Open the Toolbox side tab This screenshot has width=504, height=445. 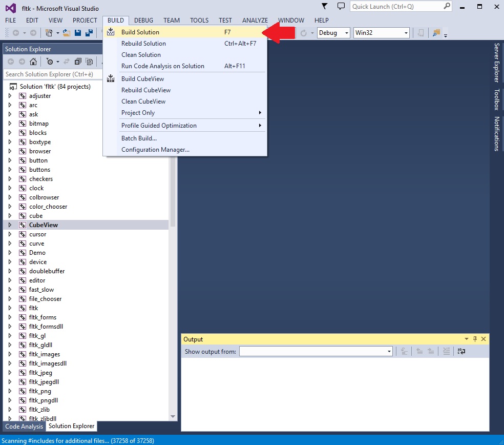pyautogui.click(x=497, y=99)
